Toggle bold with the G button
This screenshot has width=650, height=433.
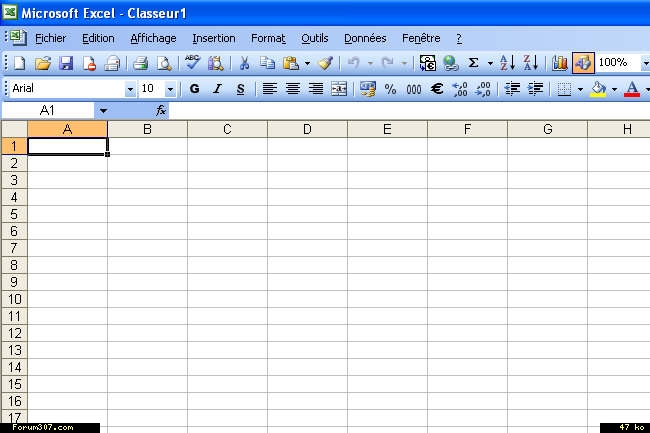(x=194, y=89)
